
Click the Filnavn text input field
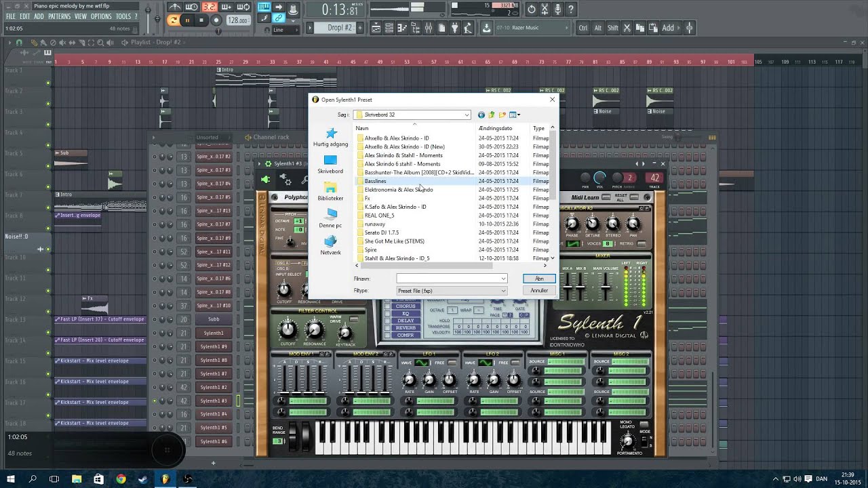pyautogui.click(x=448, y=279)
